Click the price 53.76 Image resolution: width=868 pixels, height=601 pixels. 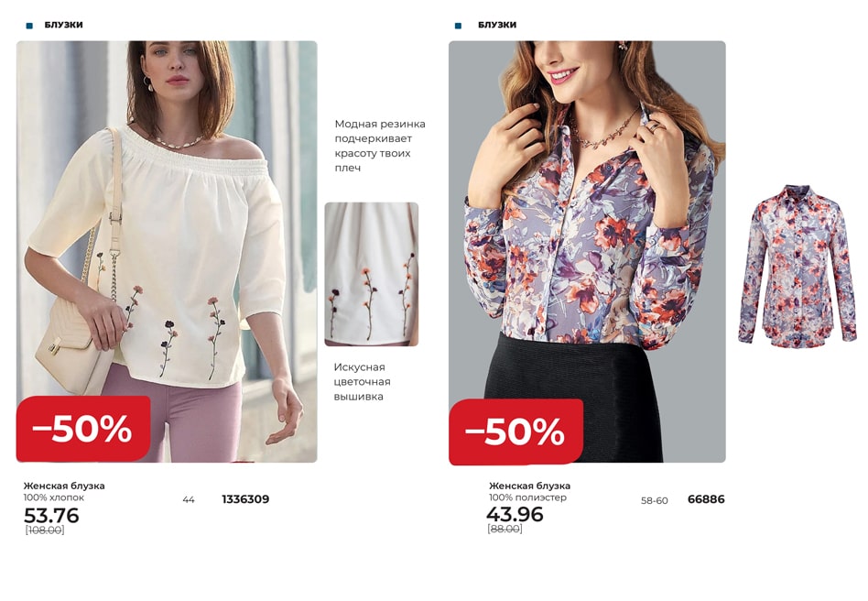(51, 516)
